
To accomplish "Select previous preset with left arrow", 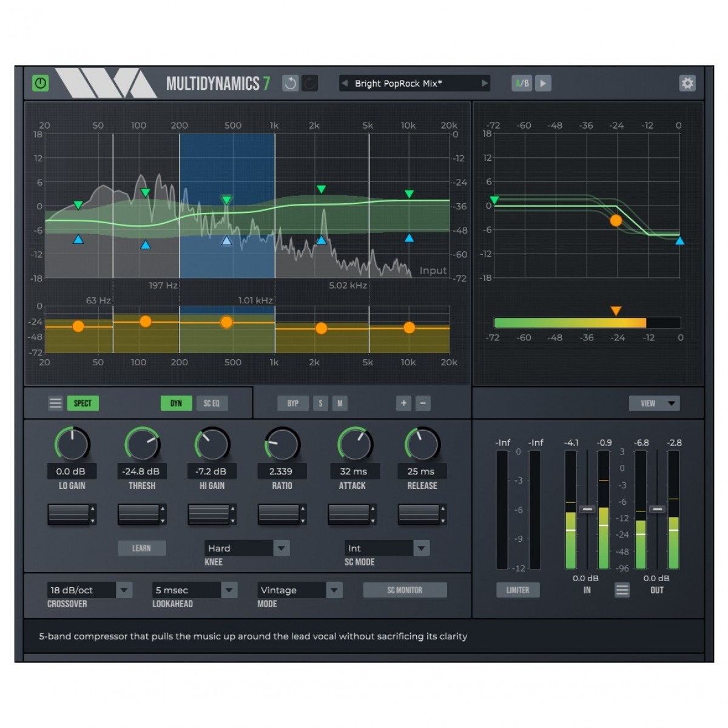I will (345, 83).
